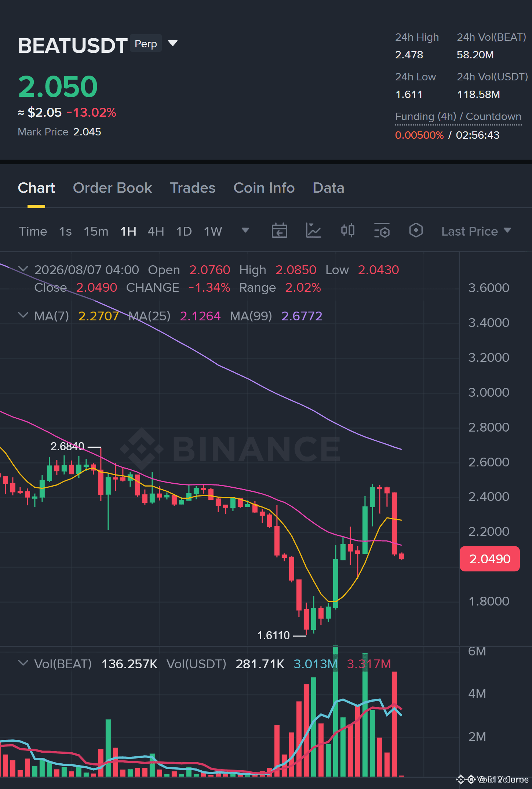Click the 1.6110 low price marker
The image size is (532, 789).
274,635
